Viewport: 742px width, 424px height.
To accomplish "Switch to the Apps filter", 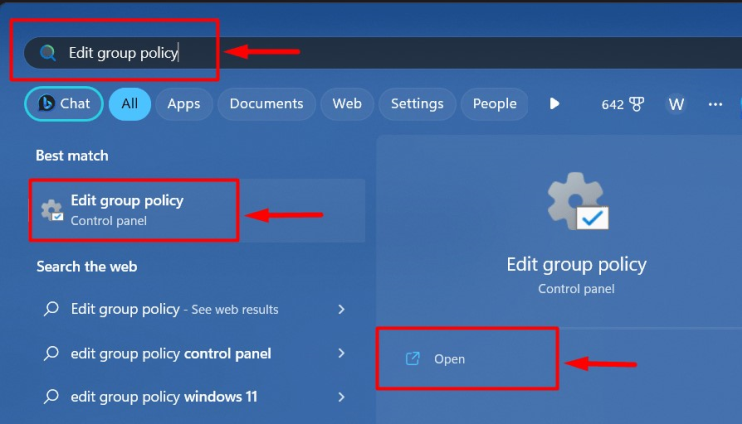I will pos(184,104).
